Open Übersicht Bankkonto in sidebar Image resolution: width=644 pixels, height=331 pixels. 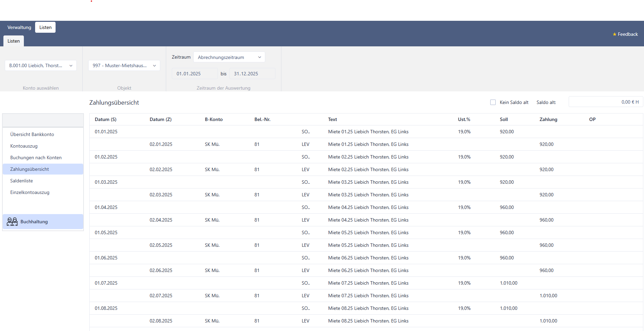click(32, 134)
